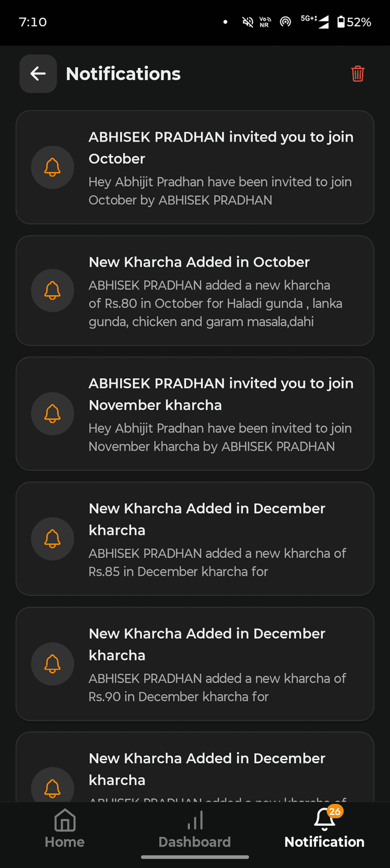The image size is (390, 868).
Task: Switch to the Dashboard tab
Action: click(x=194, y=828)
